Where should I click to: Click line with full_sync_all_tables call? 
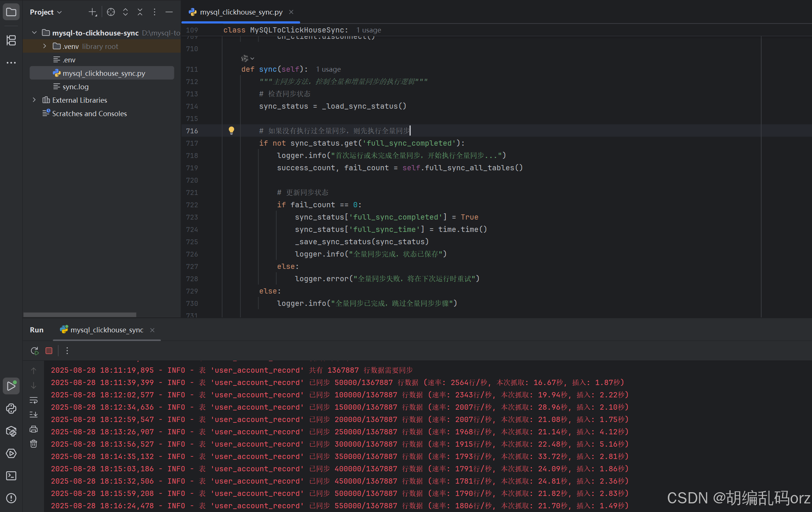click(400, 168)
